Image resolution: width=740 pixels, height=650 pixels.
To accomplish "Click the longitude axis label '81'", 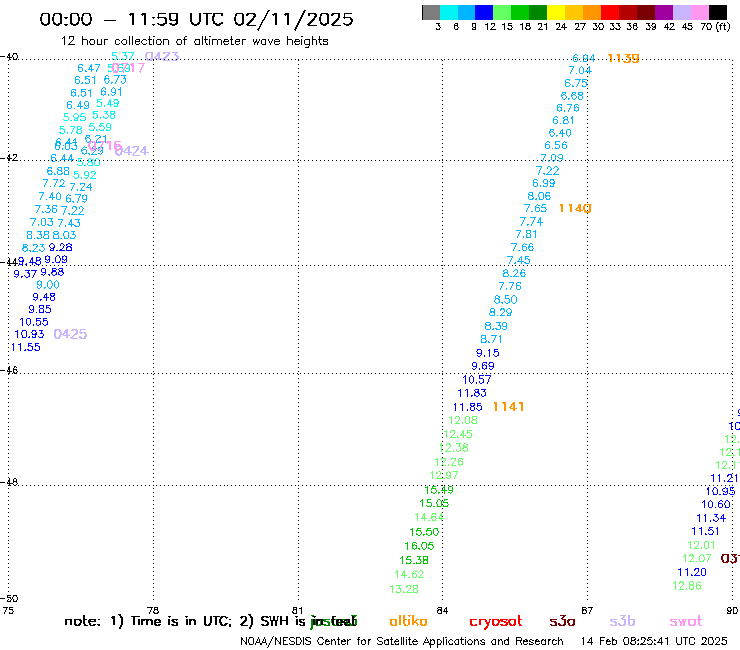I will [x=297, y=610].
